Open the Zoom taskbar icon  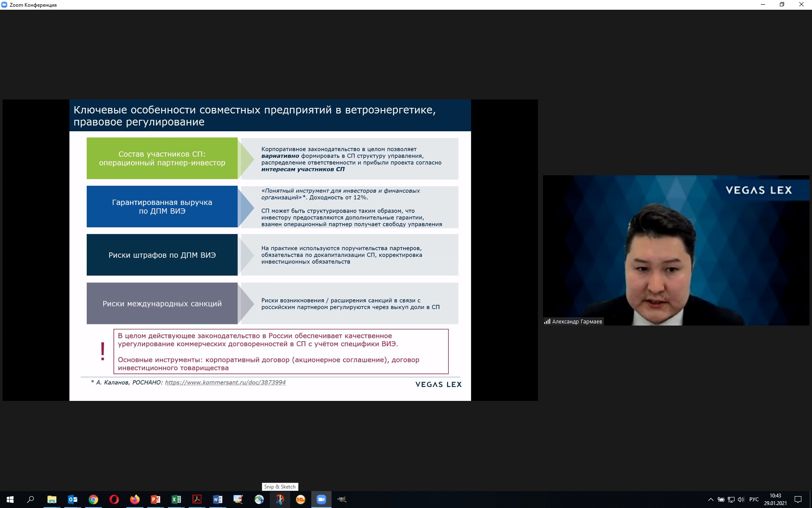click(321, 500)
